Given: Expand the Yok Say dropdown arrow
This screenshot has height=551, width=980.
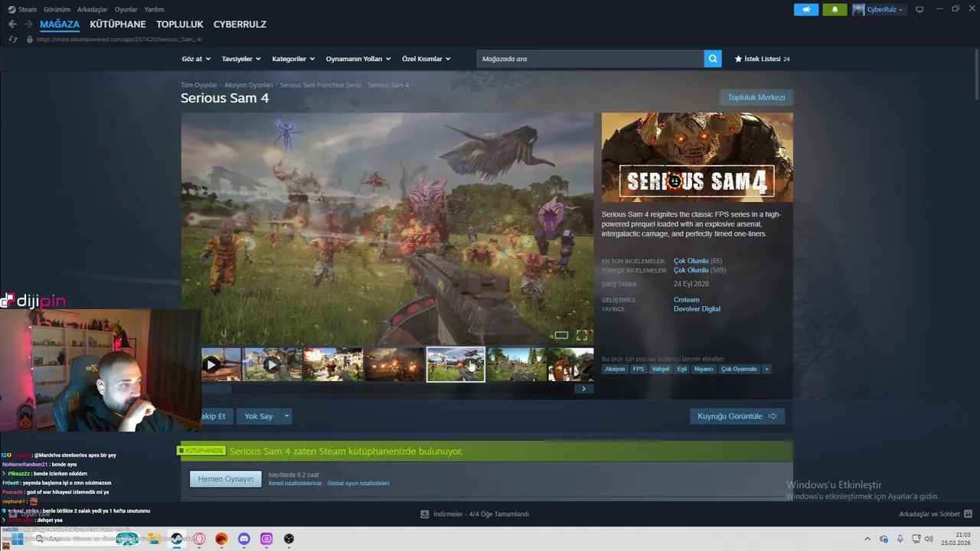Looking at the screenshot, I should pyautogui.click(x=287, y=416).
